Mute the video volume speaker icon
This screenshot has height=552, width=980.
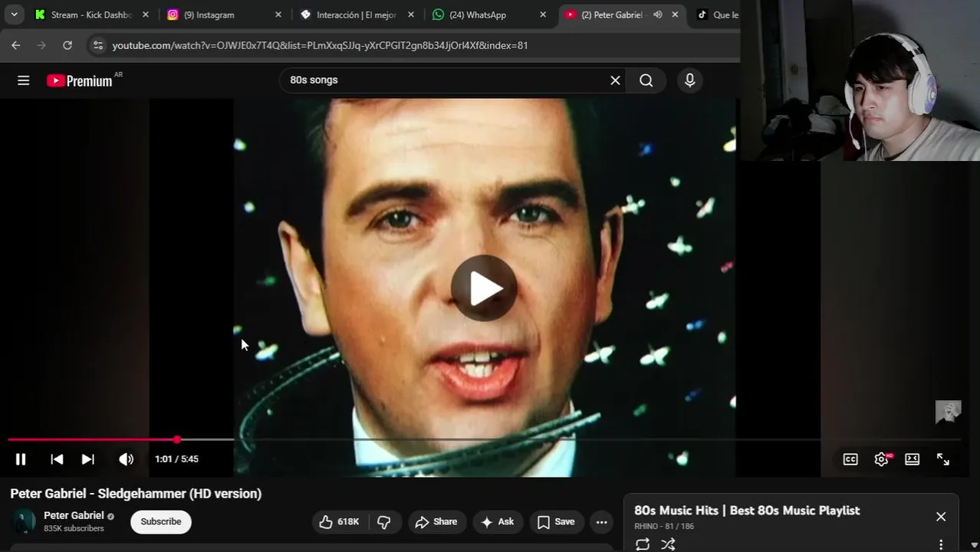pos(127,459)
